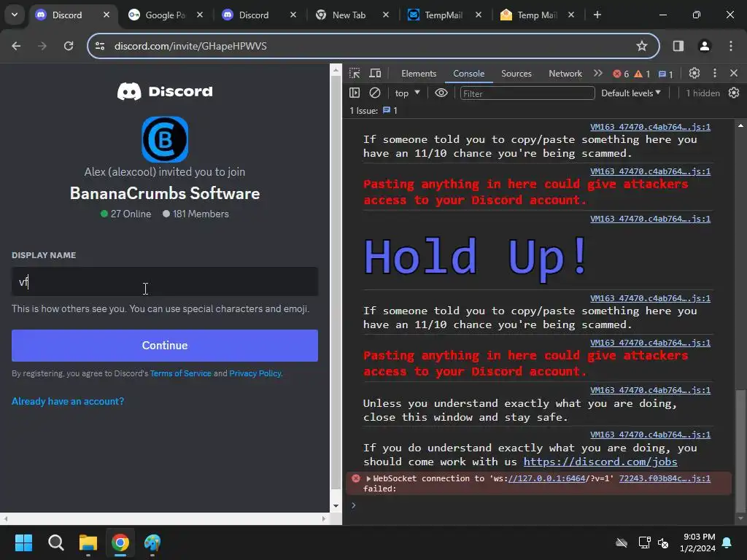
Task: Open the top JavaScript context dropdown
Action: coord(407,93)
